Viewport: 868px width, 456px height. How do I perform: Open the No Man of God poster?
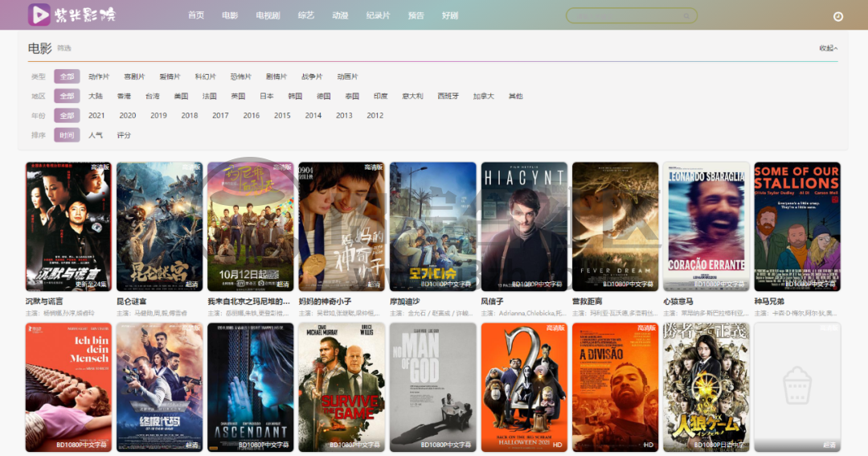click(x=433, y=388)
